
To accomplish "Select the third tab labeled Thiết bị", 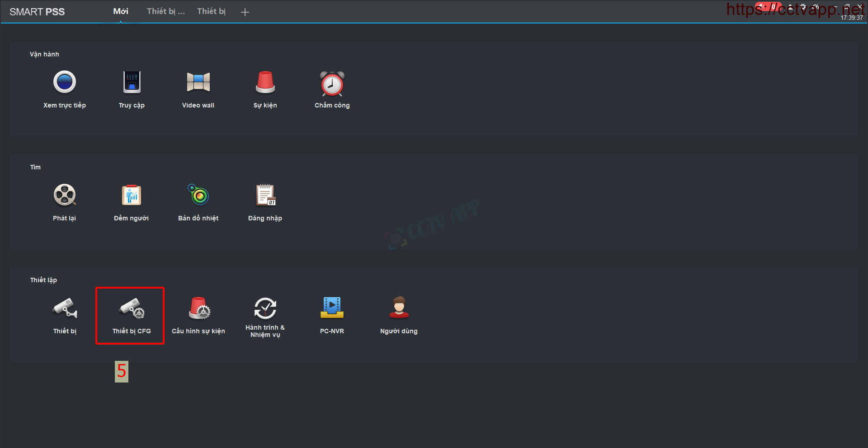I will [211, 11].
